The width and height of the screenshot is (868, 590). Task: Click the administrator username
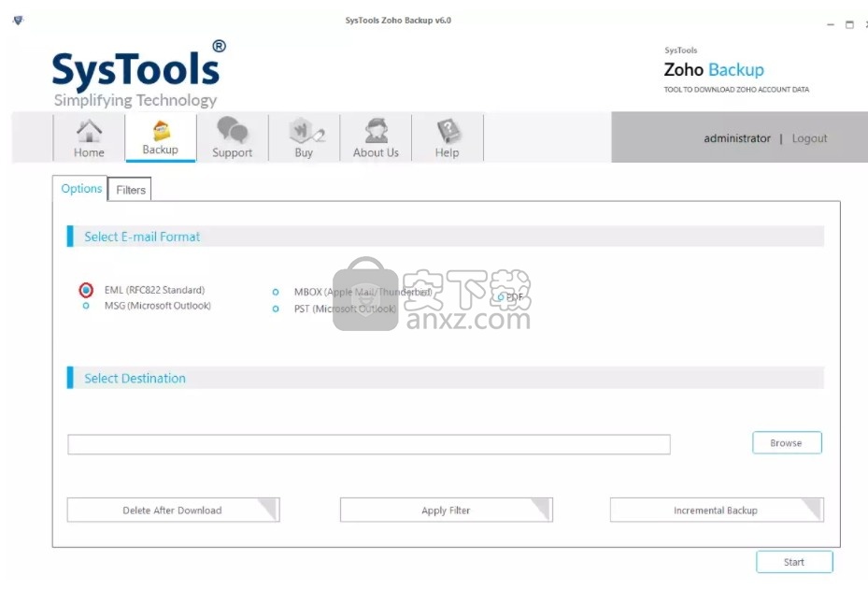click(737, 138)
